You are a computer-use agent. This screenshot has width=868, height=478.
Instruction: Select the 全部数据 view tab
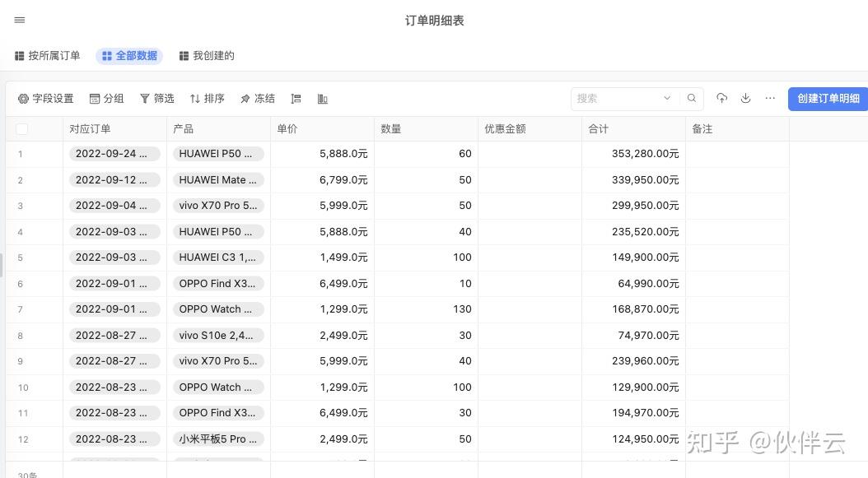pos(129,56)
